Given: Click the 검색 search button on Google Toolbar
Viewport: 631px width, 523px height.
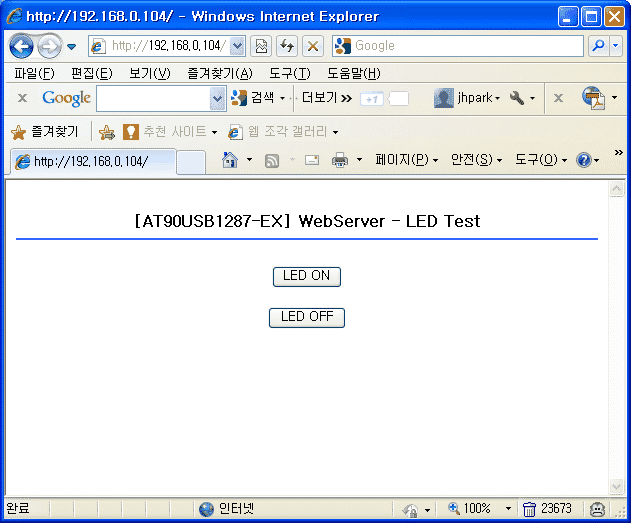Looking at the screenshot, I should 253,98.
